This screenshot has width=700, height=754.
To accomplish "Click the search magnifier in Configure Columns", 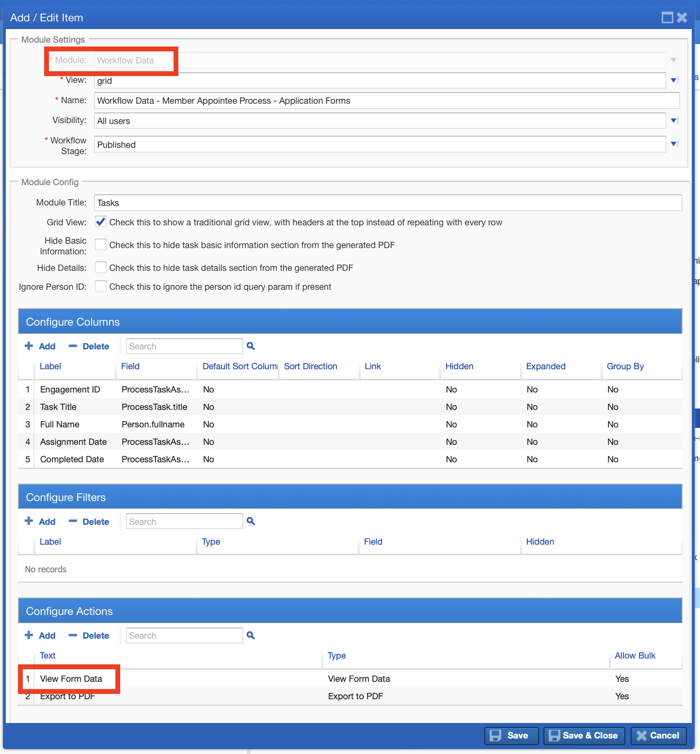I will tap(251, 346).
